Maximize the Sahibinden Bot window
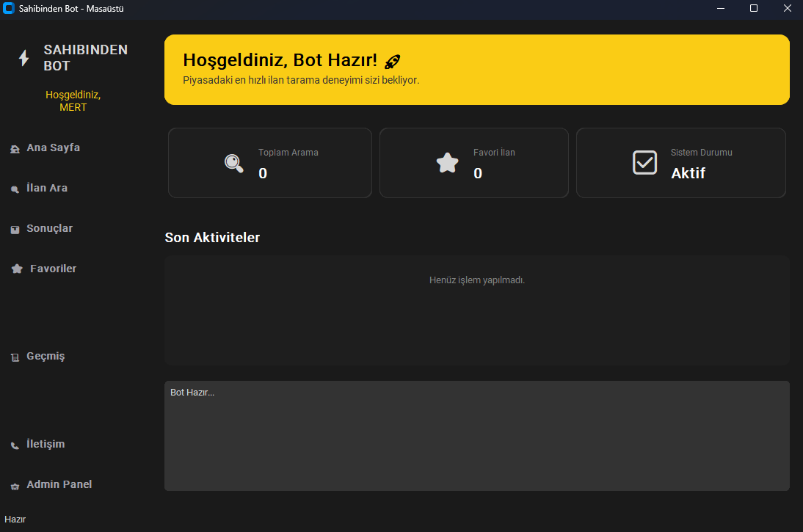803x532 pixels. [x=754, y=8]
